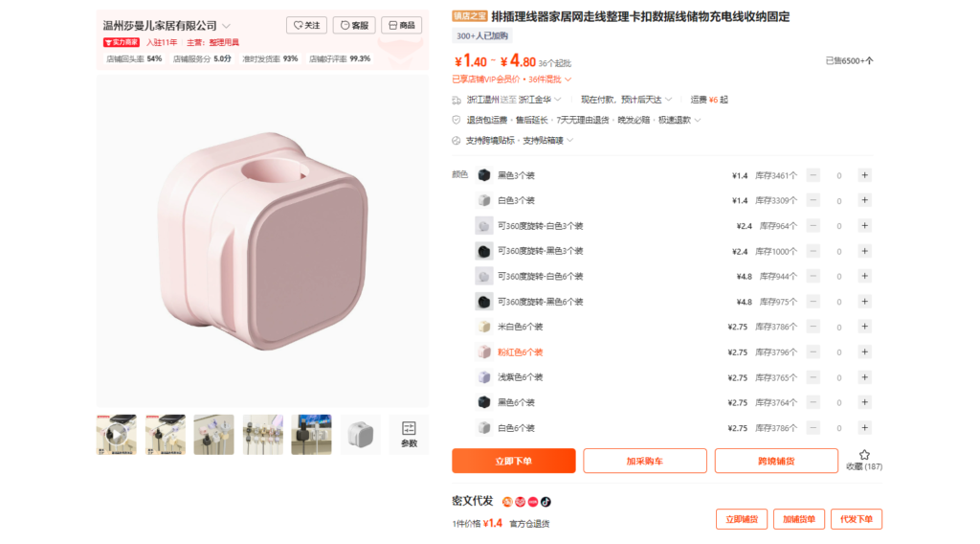
Task: Increase quantity of 粉红色6个装
Action: 864,352
